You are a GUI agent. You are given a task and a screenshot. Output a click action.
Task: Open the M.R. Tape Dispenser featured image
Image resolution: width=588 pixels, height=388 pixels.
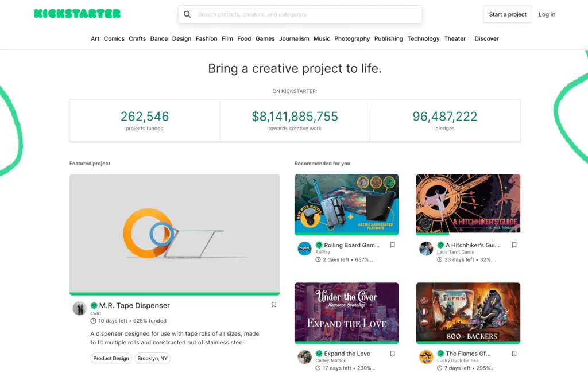(x=175, y=233)
